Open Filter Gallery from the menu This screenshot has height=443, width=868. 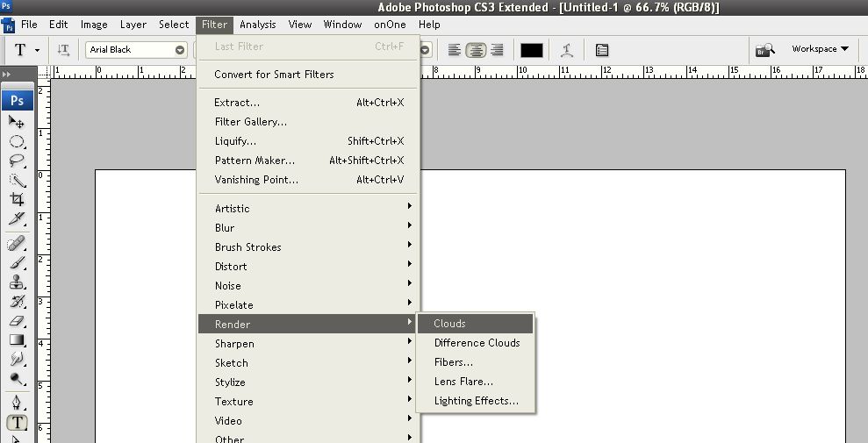[251, 122]
